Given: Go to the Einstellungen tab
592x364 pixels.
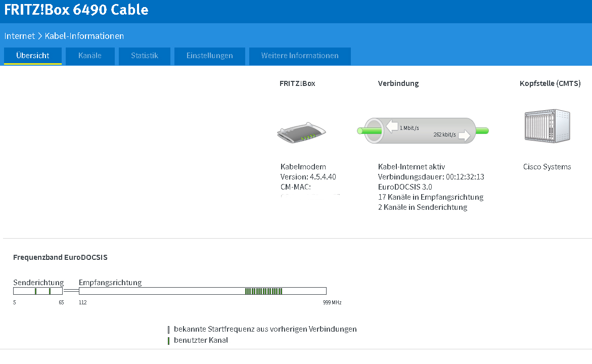Looking at the screenshot, I should point(209,56).
